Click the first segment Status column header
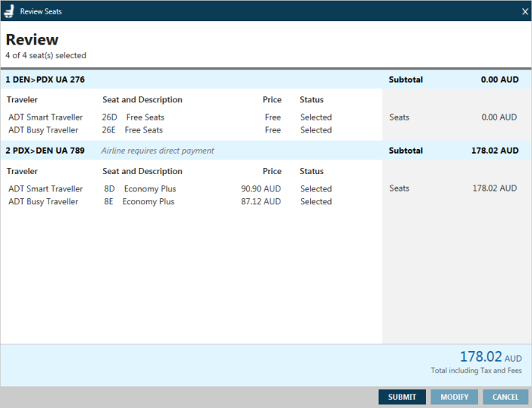 pyautogui.click(x=311, y=100)
